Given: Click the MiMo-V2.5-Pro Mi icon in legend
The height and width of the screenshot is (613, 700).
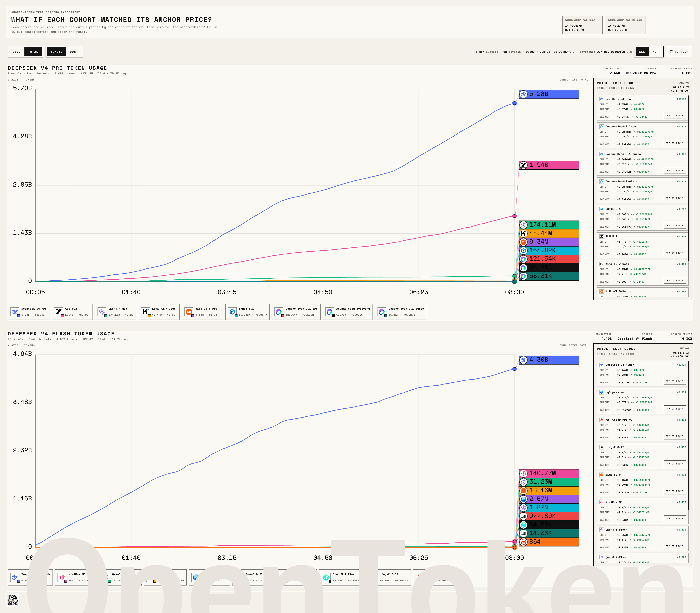Looking at the screenshot, I should click(x=189, y=312).
